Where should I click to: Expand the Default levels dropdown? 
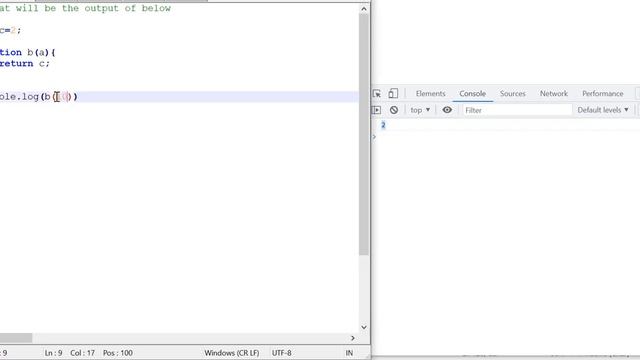pos(603,110)
